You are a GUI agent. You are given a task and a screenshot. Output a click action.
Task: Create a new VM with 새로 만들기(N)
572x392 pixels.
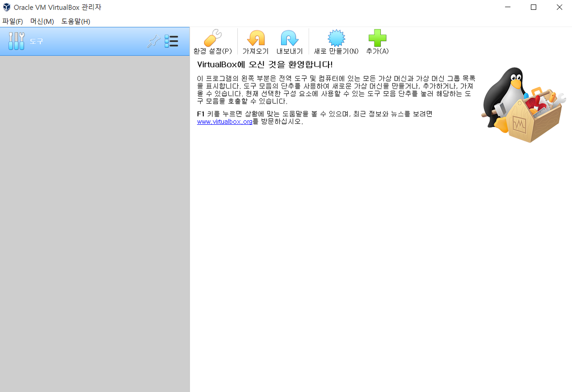(336, 42)
